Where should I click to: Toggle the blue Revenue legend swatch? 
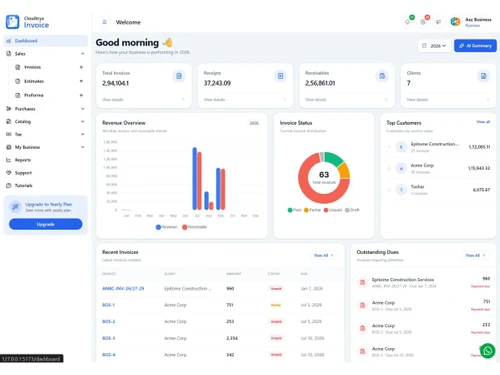(158, 227)
